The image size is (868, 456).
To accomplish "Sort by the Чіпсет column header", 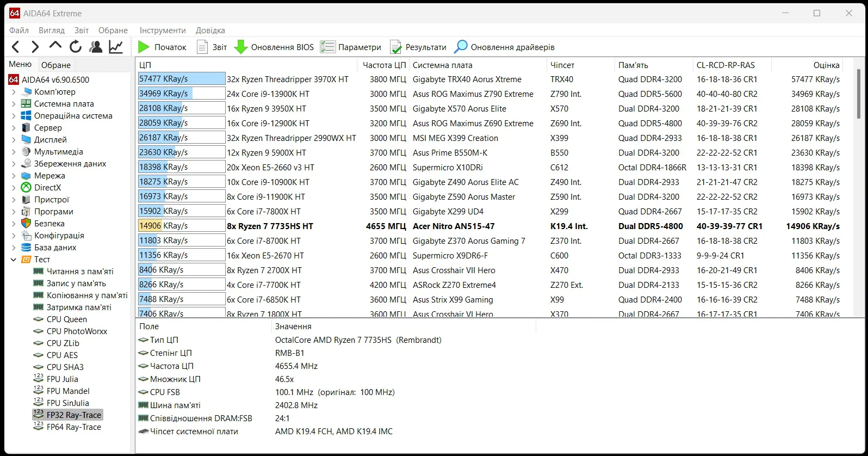I will click(x=580, y=65).
